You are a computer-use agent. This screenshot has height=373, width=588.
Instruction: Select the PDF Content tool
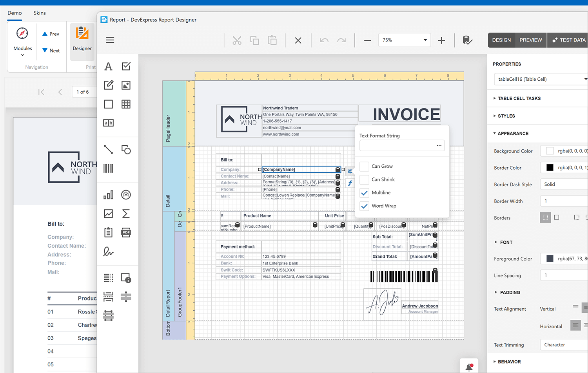click(x=126, y=232)
